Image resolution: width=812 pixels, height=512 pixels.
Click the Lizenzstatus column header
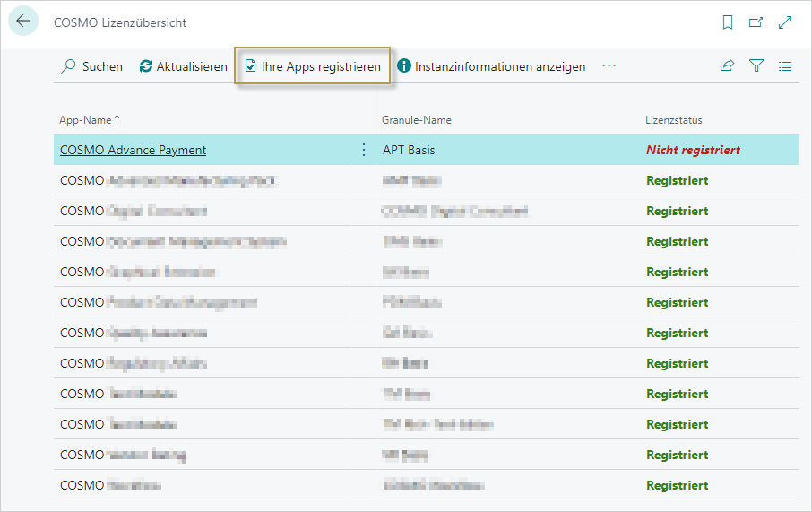coord(673,119)
